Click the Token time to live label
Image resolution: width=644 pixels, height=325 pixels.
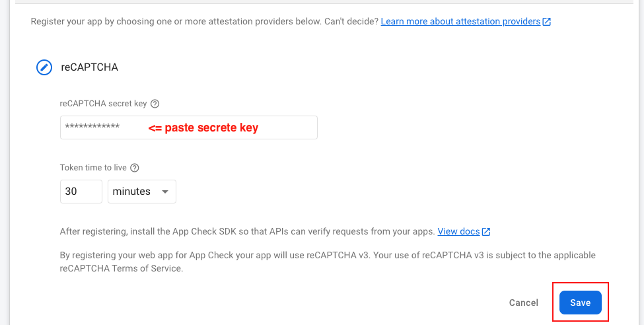tap(93, 168)
